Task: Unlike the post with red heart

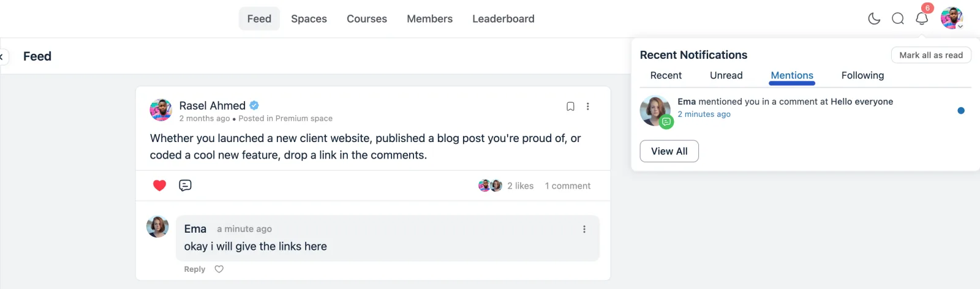Action: [x=159, y=186]
